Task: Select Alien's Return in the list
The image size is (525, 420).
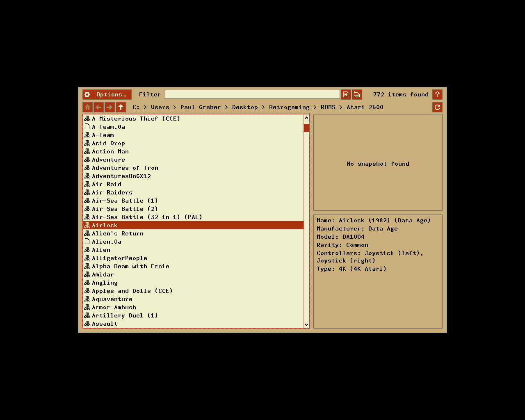Action: coord(193,233)
